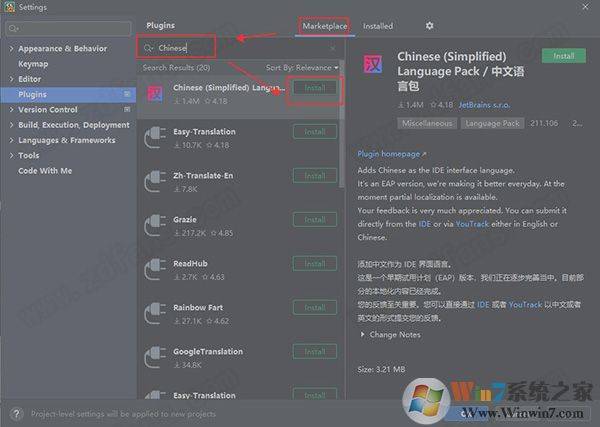Expand Languages & Frameworks node
600x427 pixels.
pyautogui.click(x=11, y=140)
